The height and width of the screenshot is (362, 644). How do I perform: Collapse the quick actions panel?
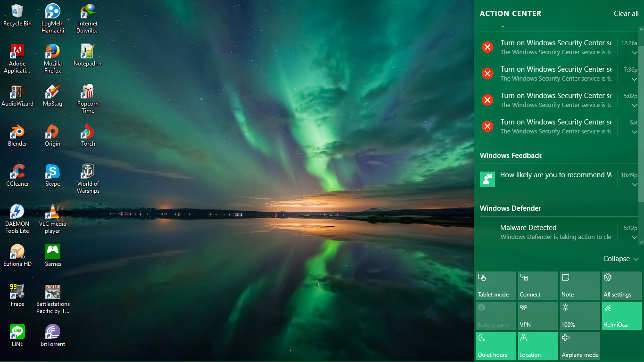(x=621, y=259)
